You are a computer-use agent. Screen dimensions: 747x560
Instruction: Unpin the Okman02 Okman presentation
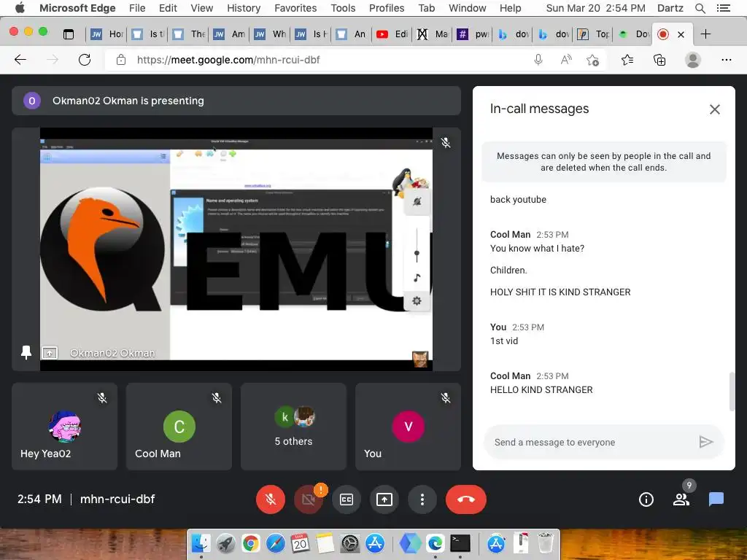pyautogui.click(x=26, y=352)
